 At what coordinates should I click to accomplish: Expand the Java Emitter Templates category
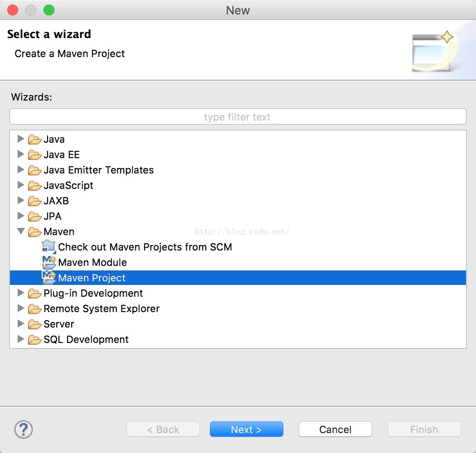click(x=21, y=169)
